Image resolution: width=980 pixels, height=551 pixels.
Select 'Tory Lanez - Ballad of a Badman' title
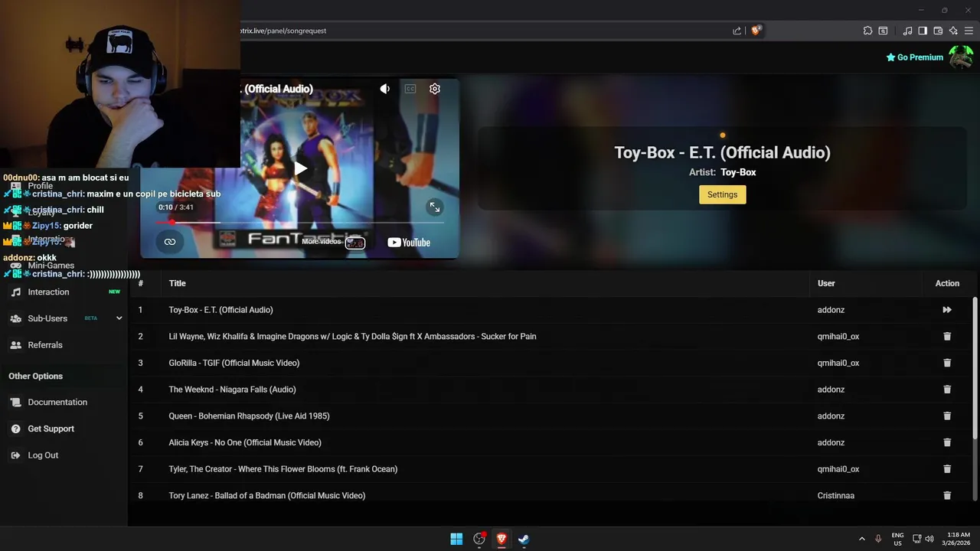pyautogui.click(x=267, y=496)
